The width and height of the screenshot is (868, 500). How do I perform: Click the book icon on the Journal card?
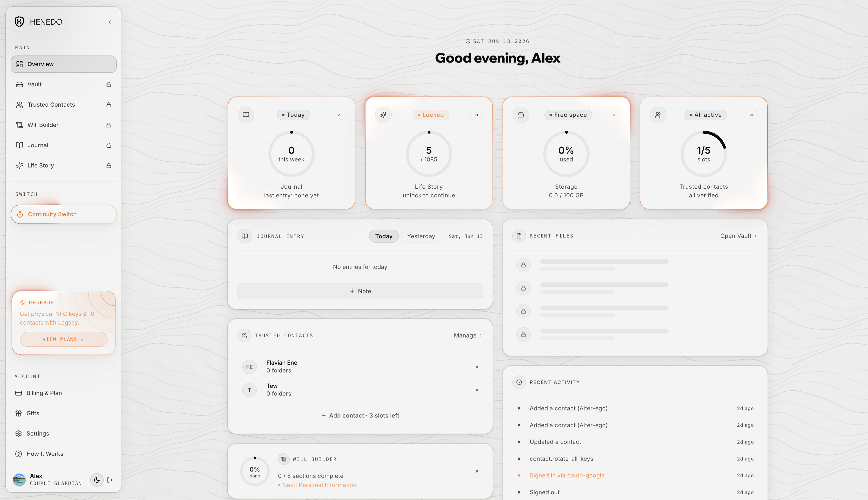click(246, 115)
